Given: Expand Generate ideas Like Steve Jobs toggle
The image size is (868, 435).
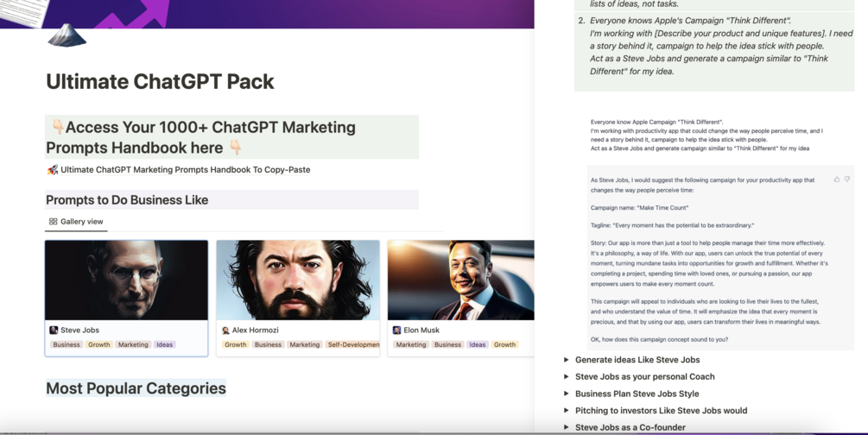Looking at the screenshot, I should [567, 360].
